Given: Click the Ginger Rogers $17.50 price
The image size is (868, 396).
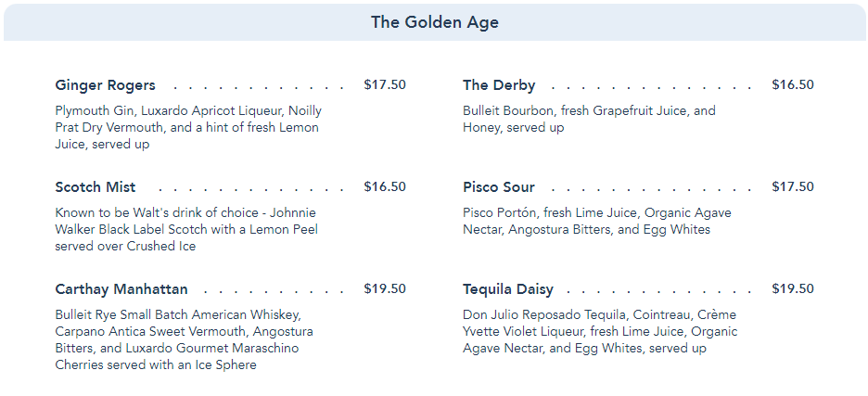Looking at the screenshot, I should coord(385,85).
